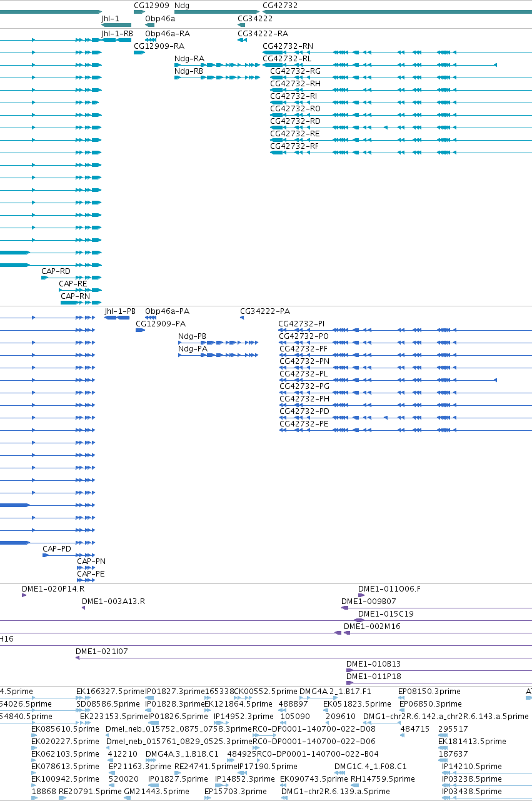Viewport: 532px width, 801px height.
Task: Click EST EP15703.3prime
Action: pos(236,792)
